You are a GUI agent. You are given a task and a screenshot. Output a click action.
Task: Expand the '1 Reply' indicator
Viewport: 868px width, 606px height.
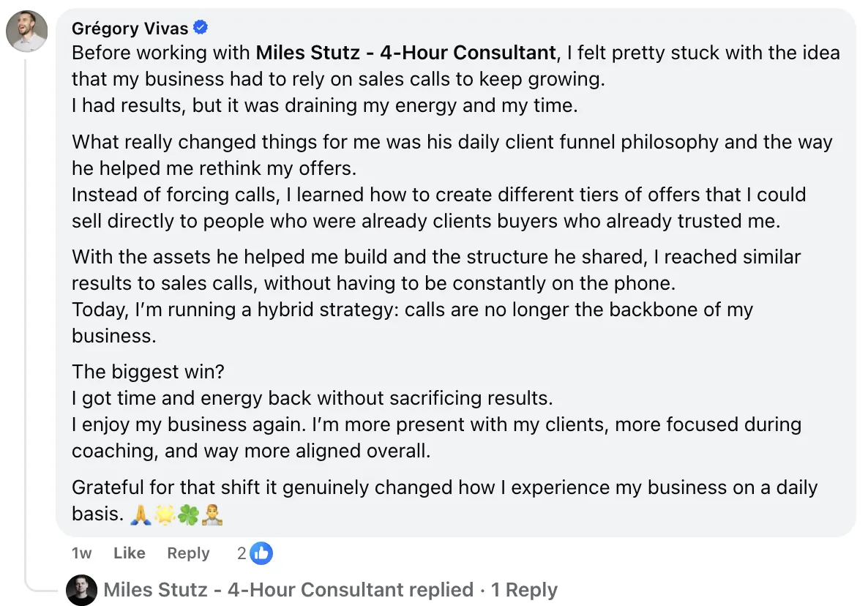[x=524, y=590]
